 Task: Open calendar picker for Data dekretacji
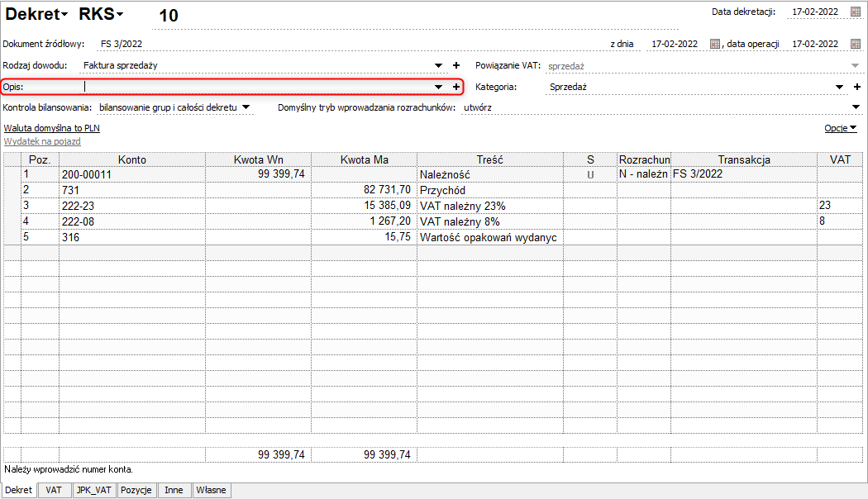click(x=856, y=12)
